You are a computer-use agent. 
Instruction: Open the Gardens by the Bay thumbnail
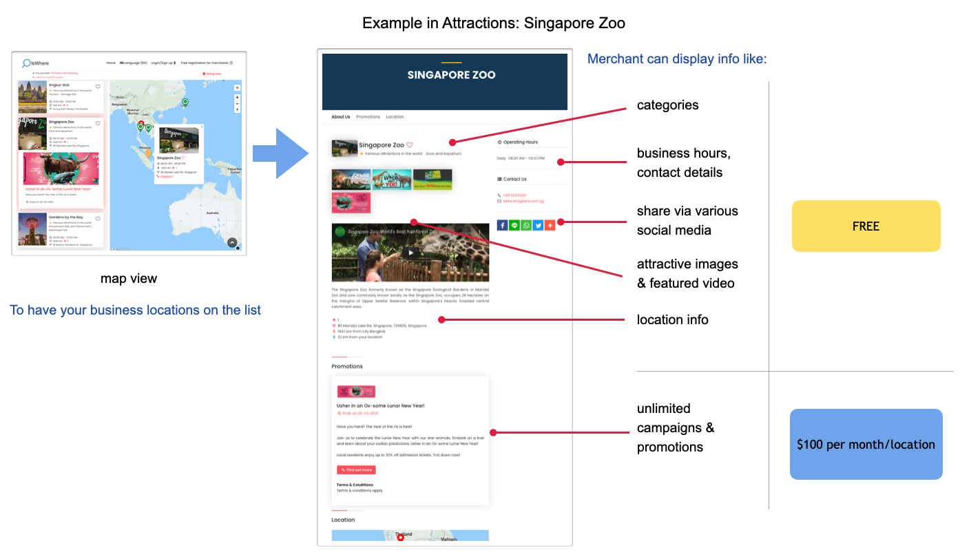(x=32, y=230)
